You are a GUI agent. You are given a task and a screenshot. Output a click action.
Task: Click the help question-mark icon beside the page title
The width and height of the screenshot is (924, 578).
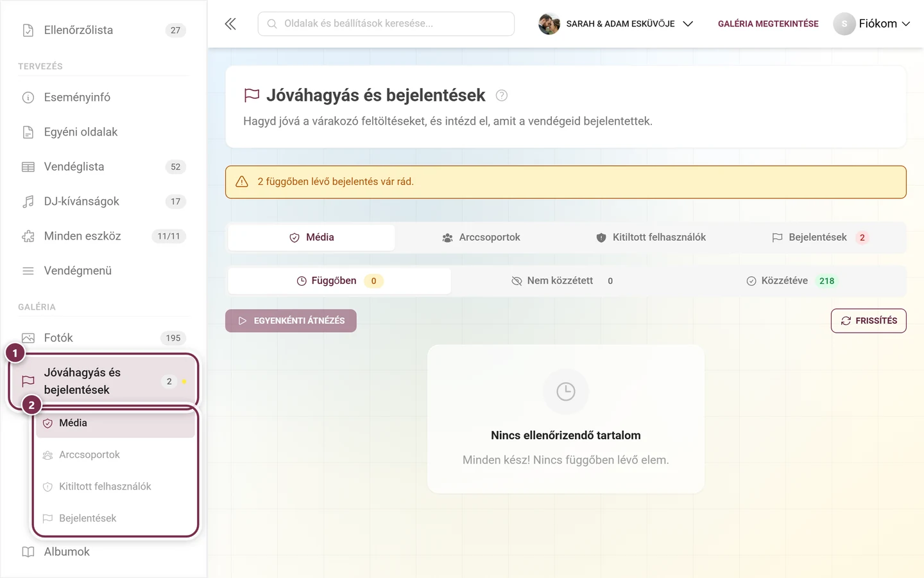point(502,96)
